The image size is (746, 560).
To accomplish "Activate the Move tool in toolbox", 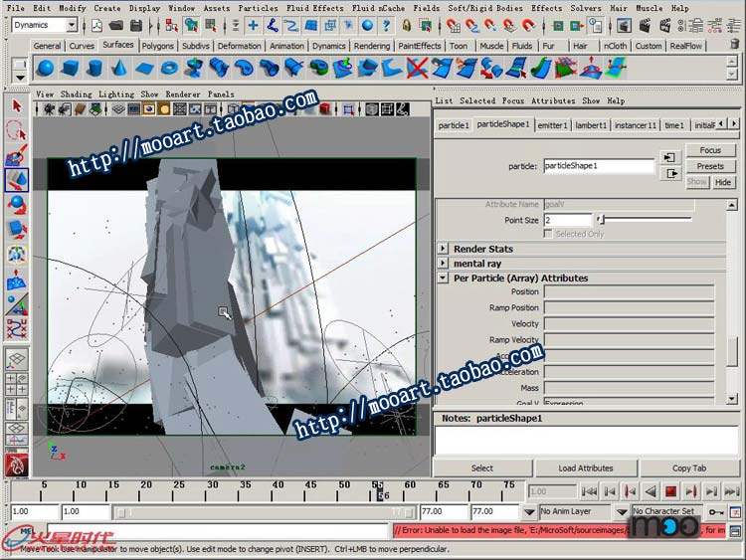I will pyautogui.click(x=17, y=180).
